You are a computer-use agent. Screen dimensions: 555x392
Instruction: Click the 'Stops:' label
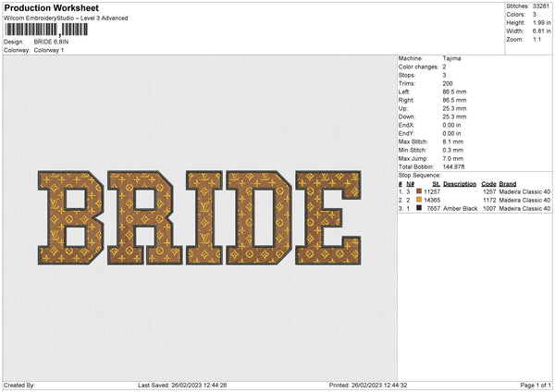(x=407, y=75)
